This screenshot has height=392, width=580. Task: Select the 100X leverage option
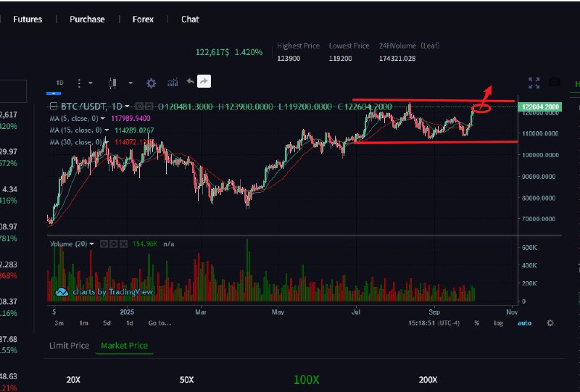(306, 379)
